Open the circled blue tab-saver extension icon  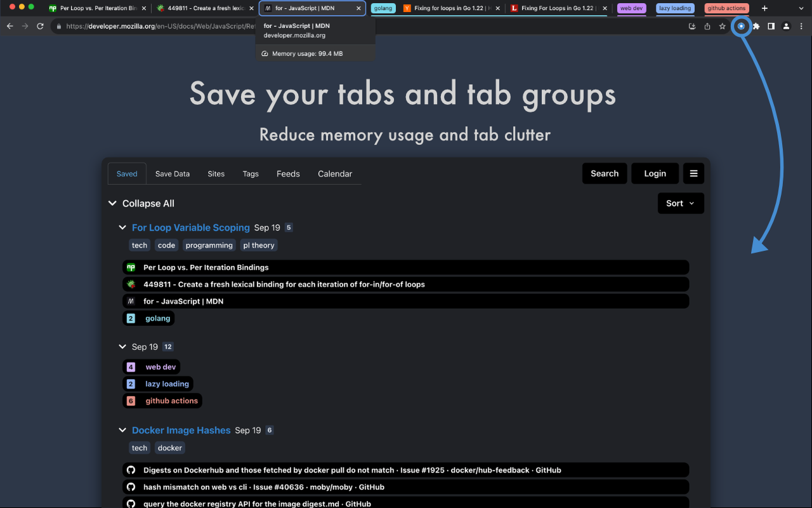tap(741, 26)
